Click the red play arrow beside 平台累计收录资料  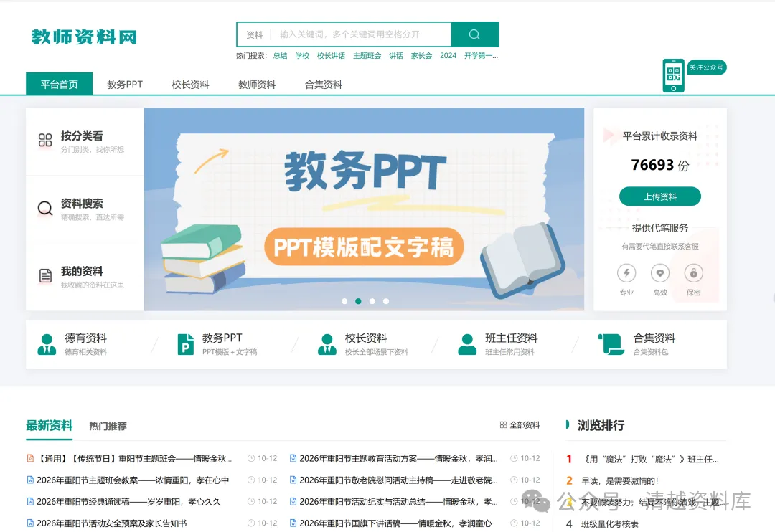coord(609,135)
